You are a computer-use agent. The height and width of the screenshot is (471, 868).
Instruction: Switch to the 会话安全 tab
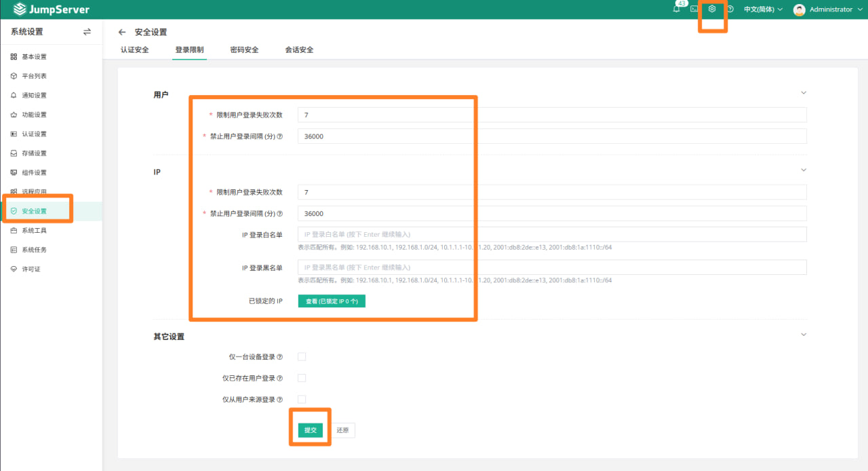click(x=299, y=50)
